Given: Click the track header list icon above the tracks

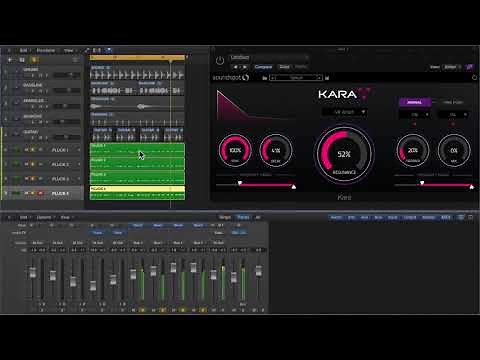Looking at the screenshot, I should tap(76, 60).
